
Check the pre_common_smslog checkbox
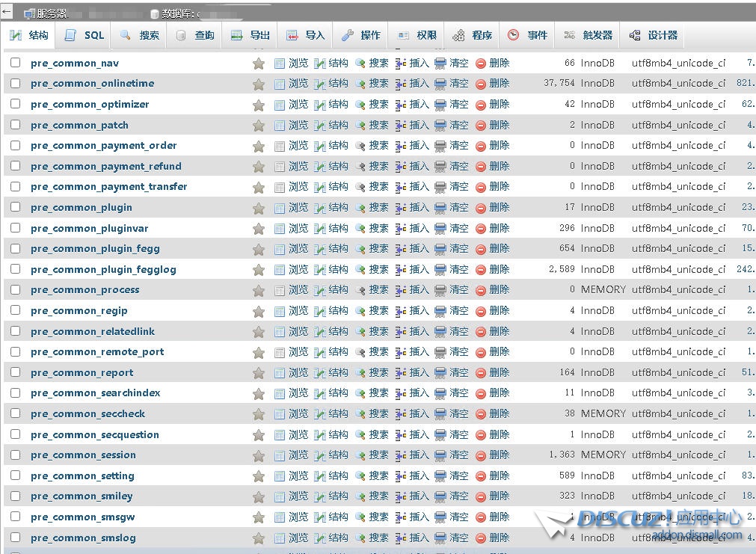[x=16, y=537]
